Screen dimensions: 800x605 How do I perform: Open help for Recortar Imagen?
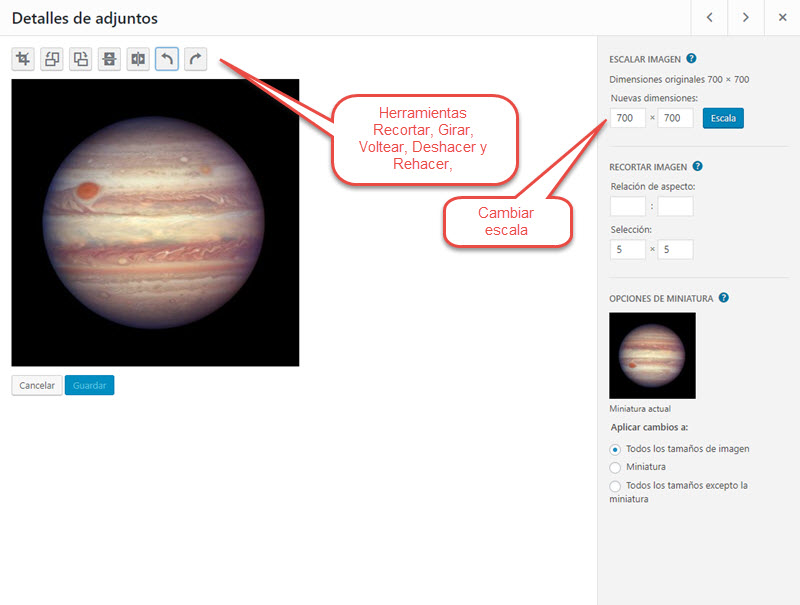(x=697, y=167)
